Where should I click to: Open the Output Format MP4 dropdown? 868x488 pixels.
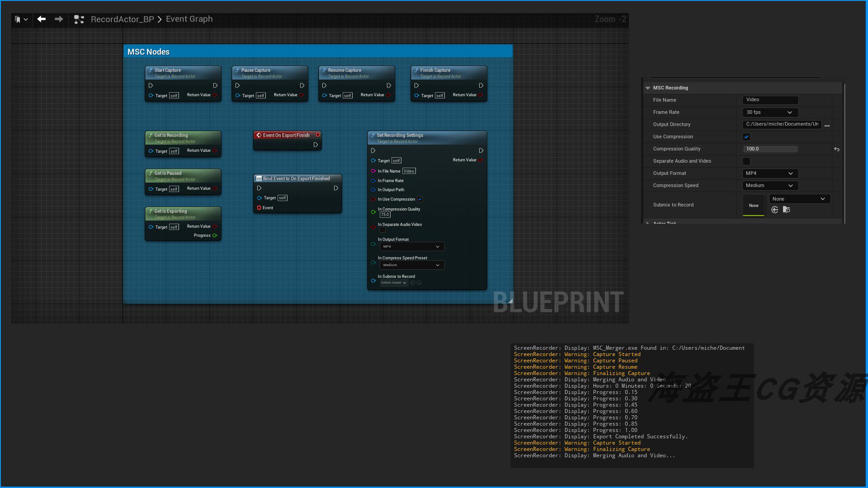(x=770, y=174)
